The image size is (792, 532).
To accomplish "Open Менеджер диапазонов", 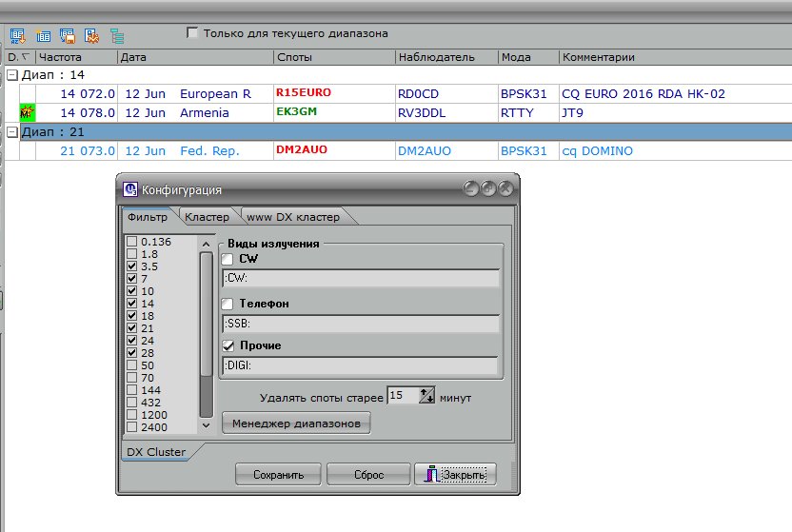I will 296,424.
